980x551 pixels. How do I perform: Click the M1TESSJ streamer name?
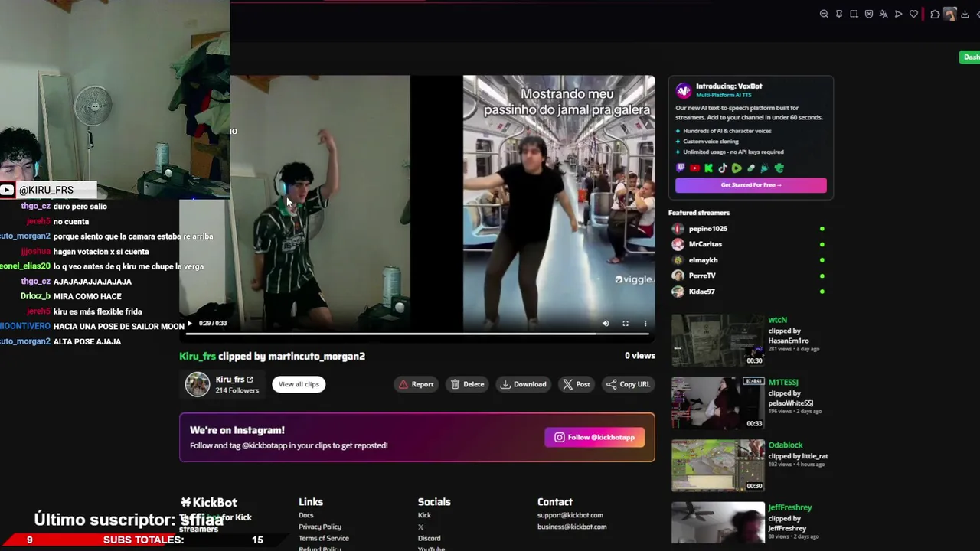(x=783, y=382)
